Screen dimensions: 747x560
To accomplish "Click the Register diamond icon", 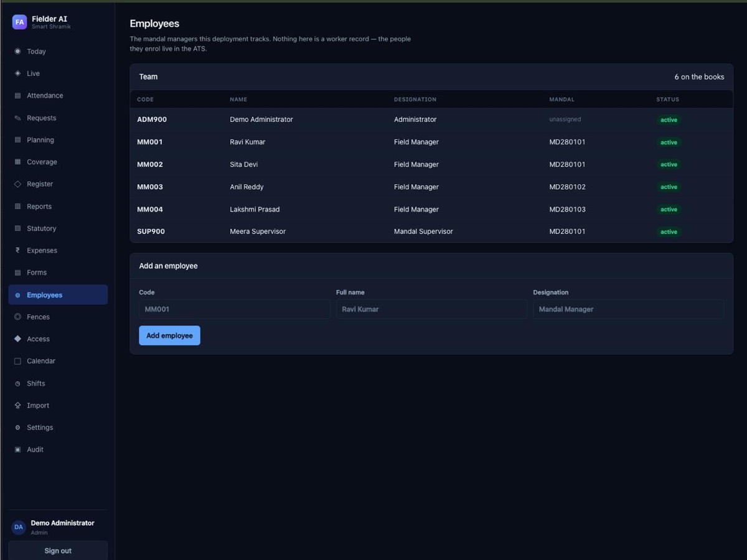I will coord(17,184).
